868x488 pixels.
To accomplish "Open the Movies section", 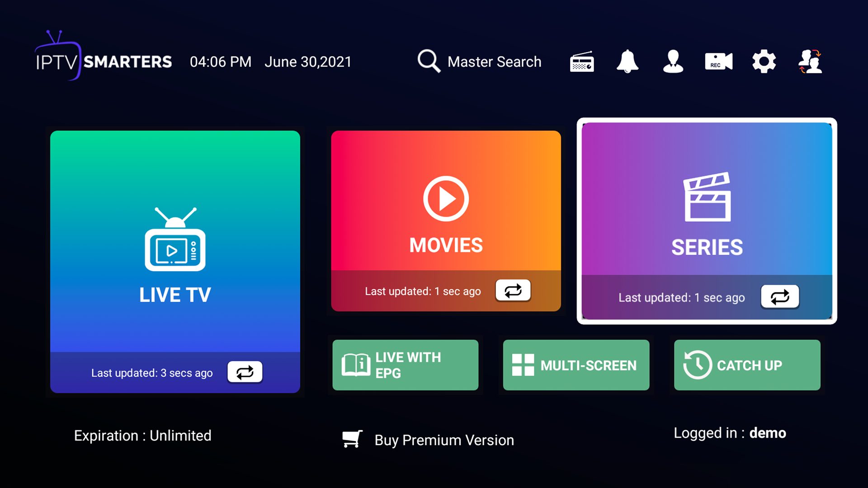I will (446, 221).
